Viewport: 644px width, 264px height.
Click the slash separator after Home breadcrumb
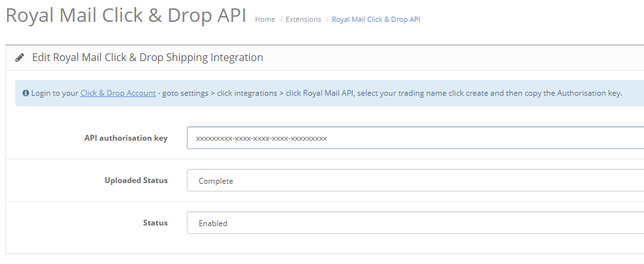[x=281, y=19]
